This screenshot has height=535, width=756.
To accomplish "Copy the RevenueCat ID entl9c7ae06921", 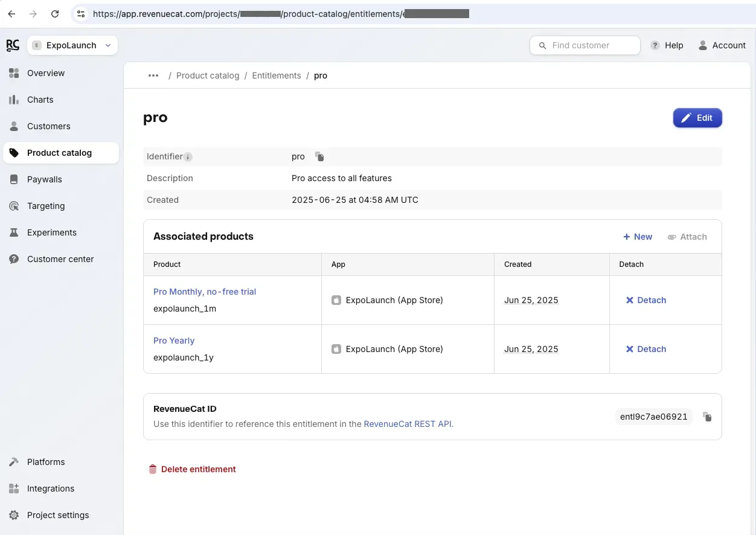I will click(707, 417).
